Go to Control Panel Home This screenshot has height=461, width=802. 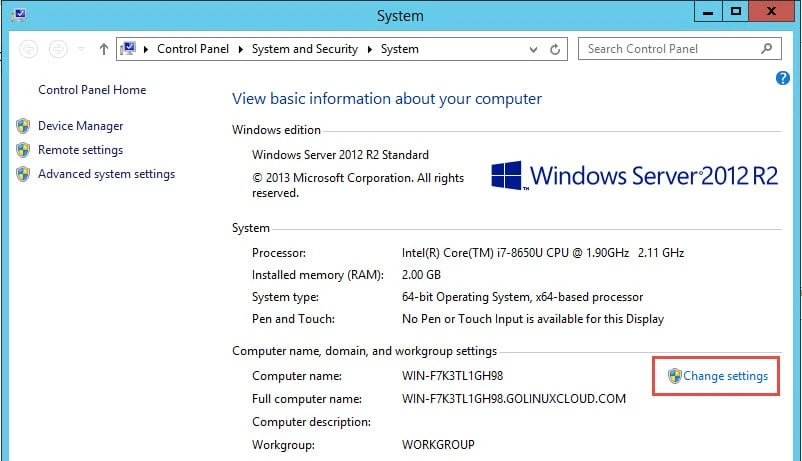[x=92, y=90]
